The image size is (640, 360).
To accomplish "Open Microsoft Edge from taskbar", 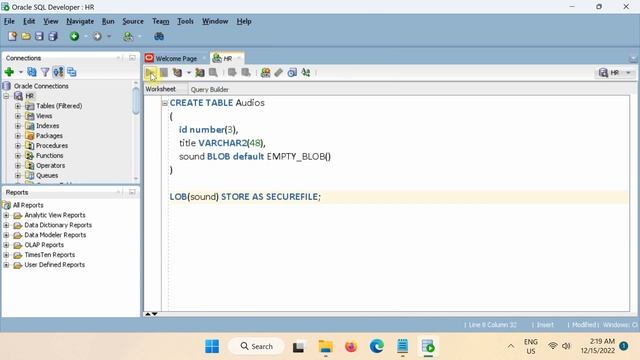I will click(x=376, y=347).
